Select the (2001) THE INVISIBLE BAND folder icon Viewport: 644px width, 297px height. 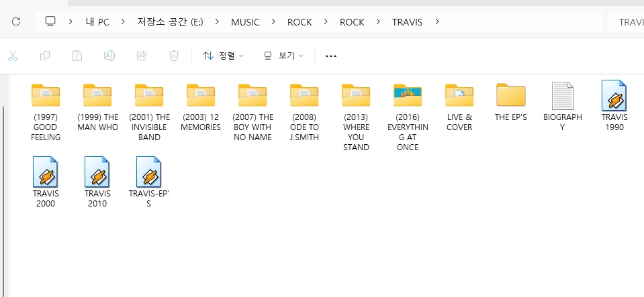point(149,95)
